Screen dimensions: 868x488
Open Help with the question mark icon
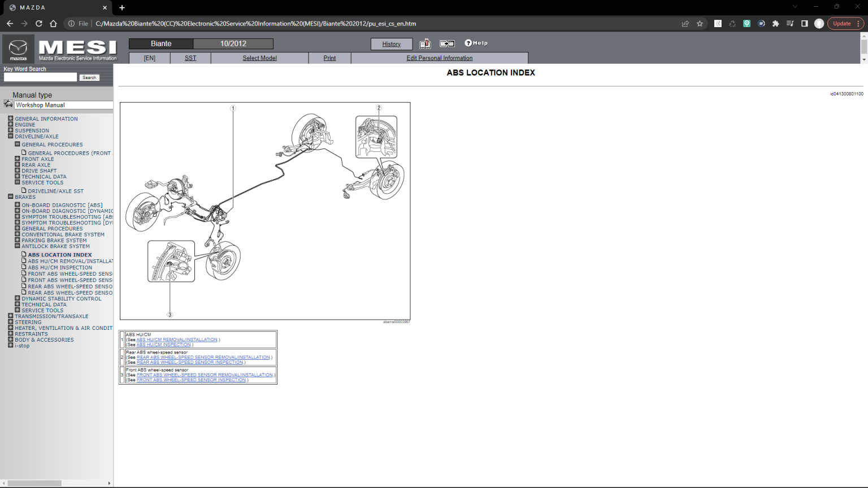click(x=476, y=43)
